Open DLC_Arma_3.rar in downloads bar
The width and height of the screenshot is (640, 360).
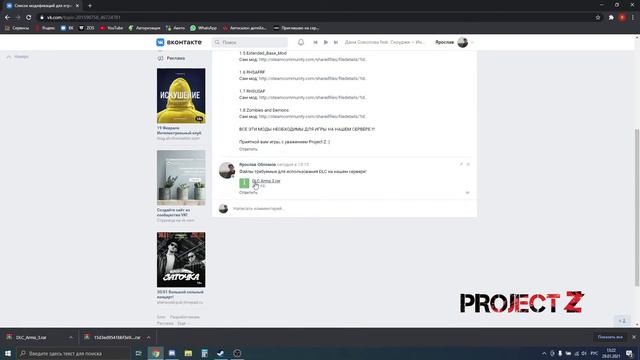pyautogui.click(x=32, y=338)
